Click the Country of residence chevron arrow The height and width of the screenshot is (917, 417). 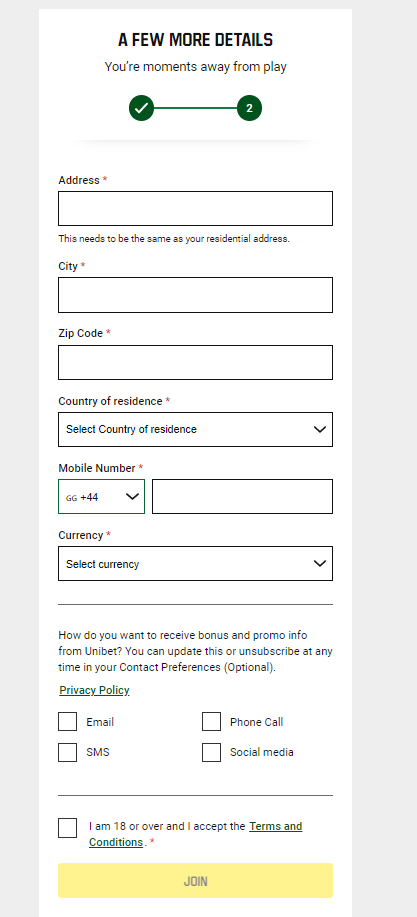(x=319, y=429)
